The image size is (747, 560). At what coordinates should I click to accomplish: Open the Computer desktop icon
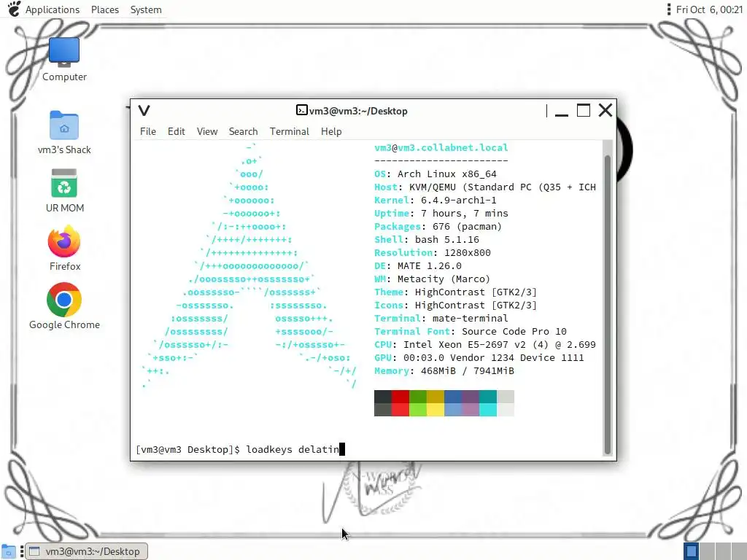click(64, 59)
